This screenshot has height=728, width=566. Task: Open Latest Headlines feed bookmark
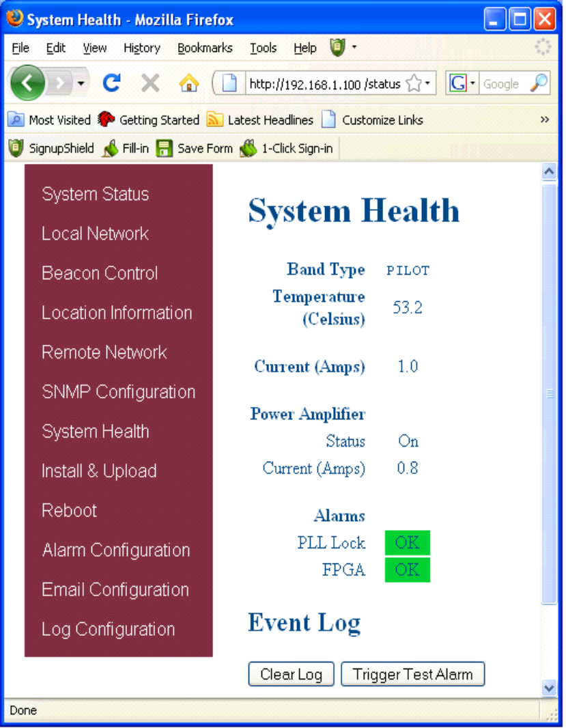[260, 120]
